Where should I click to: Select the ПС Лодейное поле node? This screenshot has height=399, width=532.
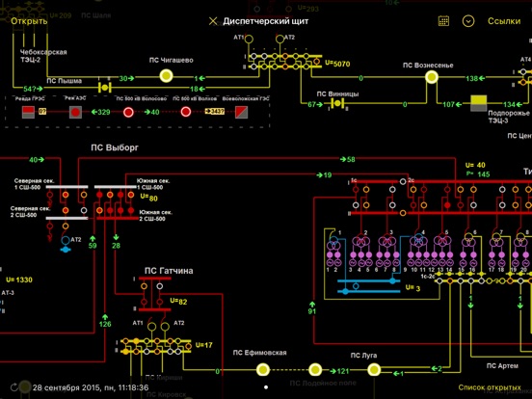tap(315, 369)
